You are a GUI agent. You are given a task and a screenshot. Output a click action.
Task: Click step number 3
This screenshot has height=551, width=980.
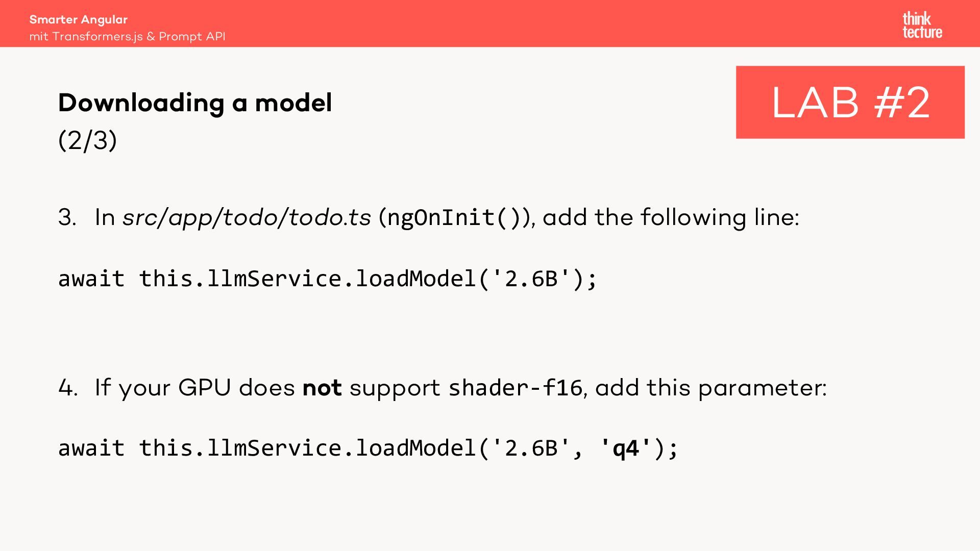[x=67, y=217]
